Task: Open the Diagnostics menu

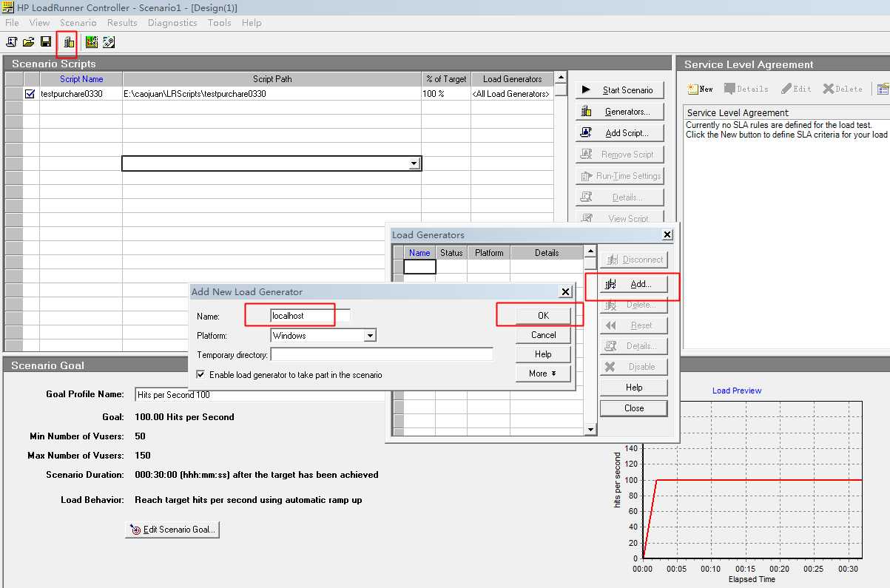Action: click(x=172, y=23)
